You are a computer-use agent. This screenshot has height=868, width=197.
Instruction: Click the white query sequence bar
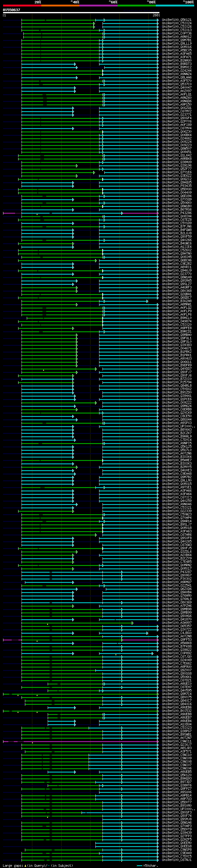[81, 12]
